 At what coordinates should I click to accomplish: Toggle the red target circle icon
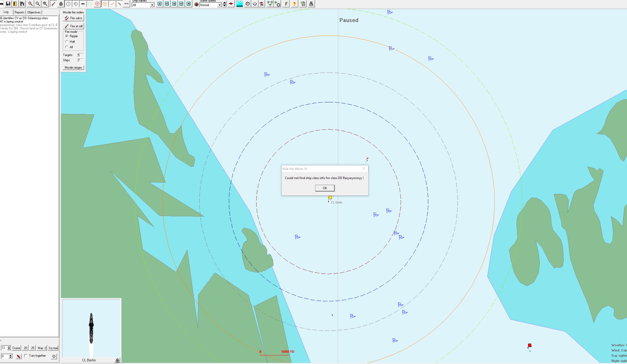point(98,4)
